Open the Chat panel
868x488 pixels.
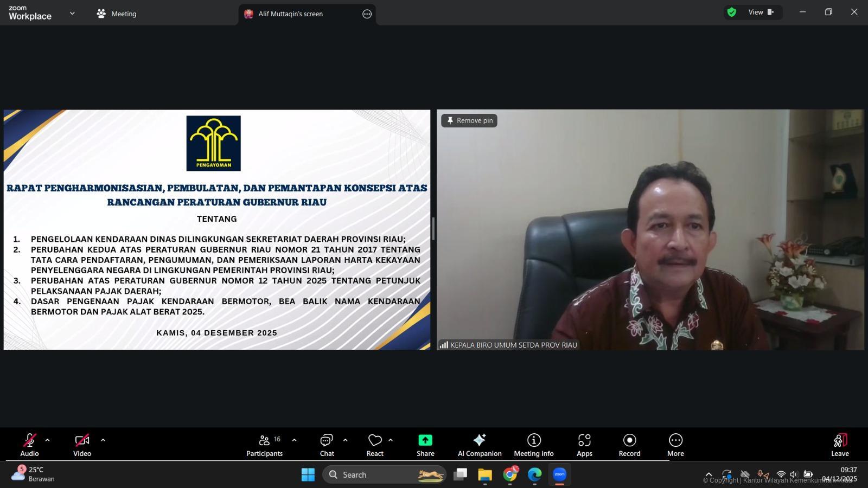coord(326,445)
